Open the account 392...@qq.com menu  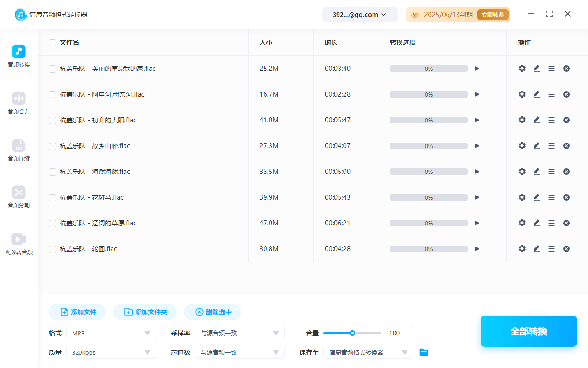tap(360, 14)
